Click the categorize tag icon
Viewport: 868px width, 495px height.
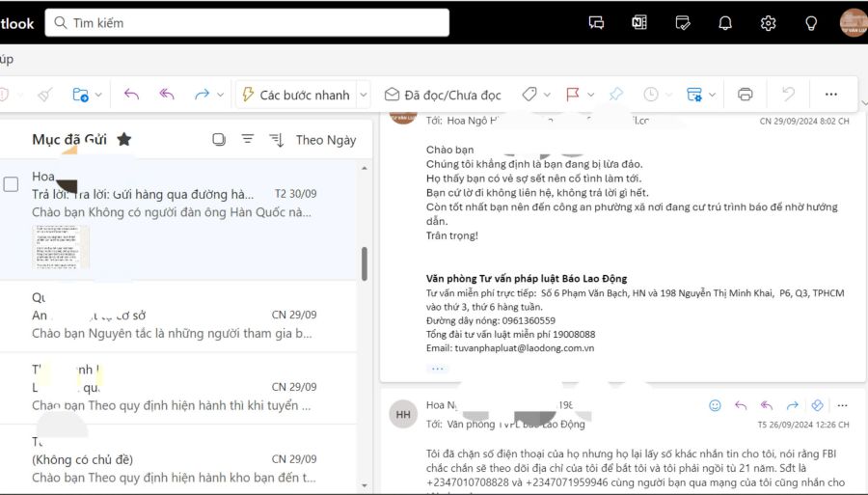tap(529, 95)
